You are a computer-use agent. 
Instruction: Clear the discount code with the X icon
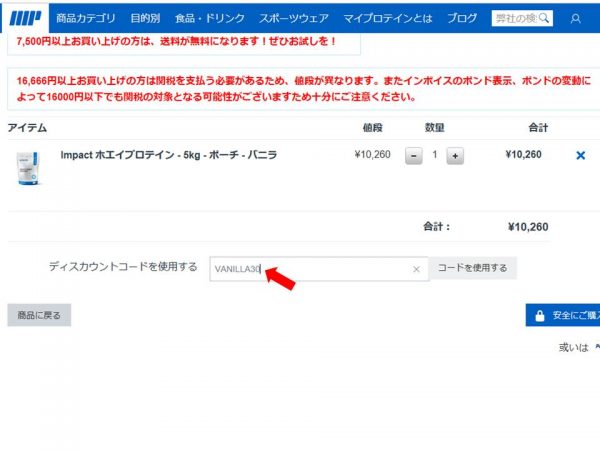point(416,269)
